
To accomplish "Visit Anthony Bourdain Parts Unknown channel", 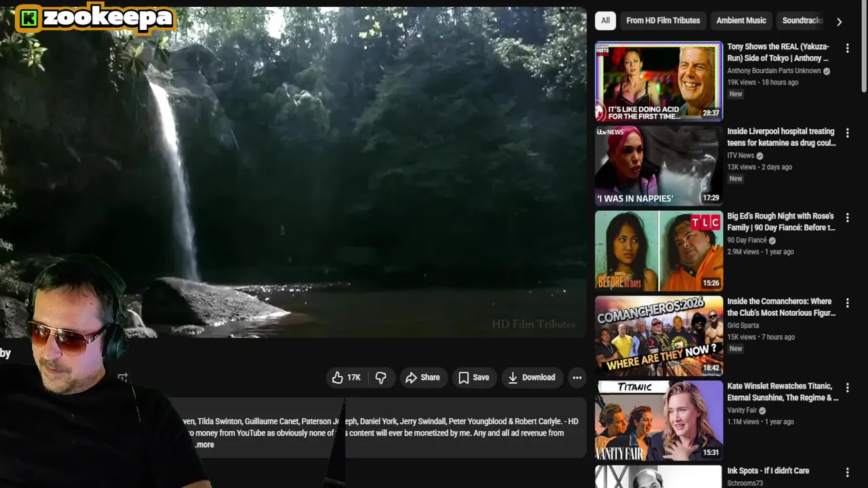I will pos(774,70).
